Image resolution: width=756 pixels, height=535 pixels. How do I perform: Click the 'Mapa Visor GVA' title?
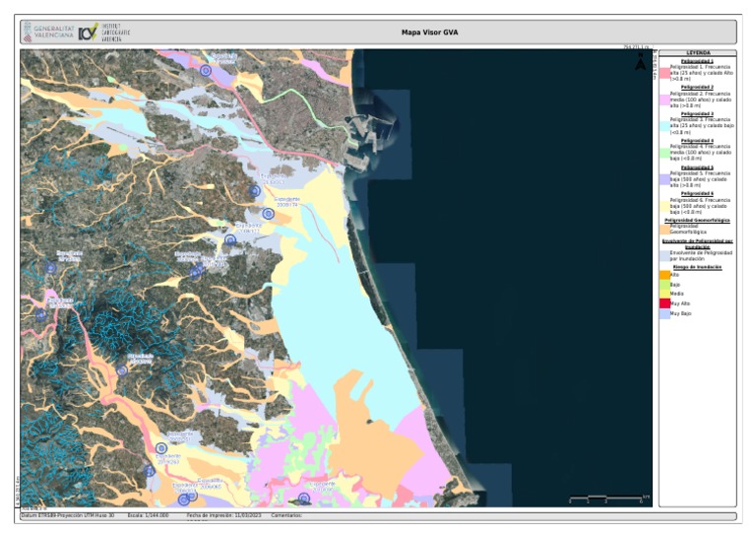click(x=429, y=33)
